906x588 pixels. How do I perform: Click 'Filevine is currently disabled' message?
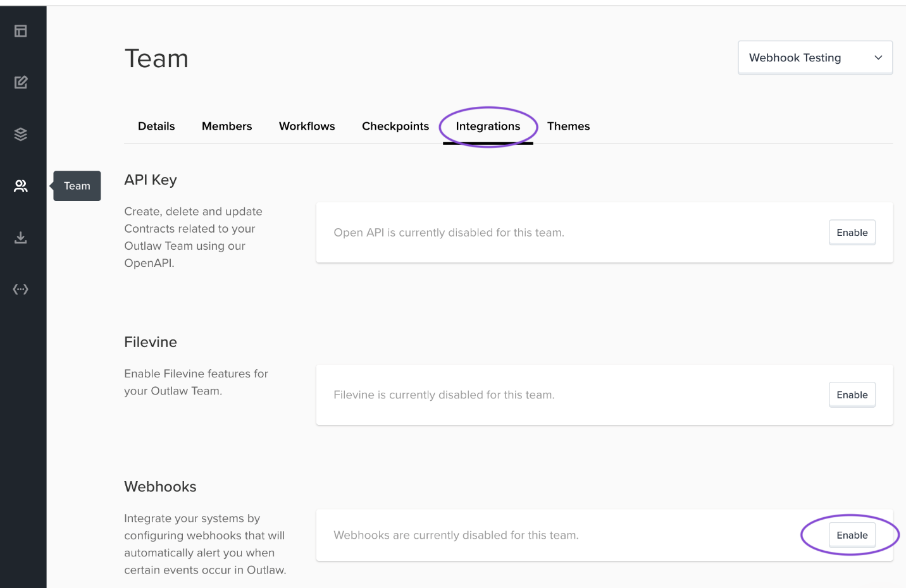pos(444,395)
